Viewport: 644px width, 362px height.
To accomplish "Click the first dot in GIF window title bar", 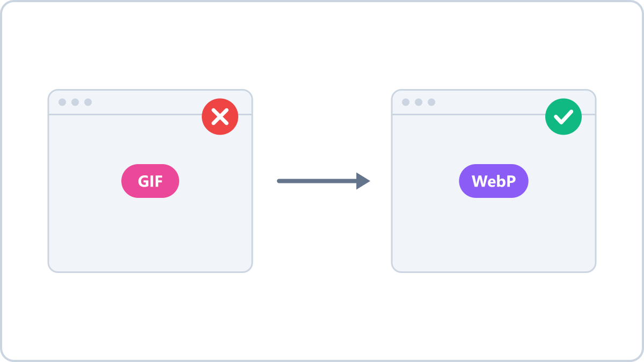I will [x=62, y=102].
